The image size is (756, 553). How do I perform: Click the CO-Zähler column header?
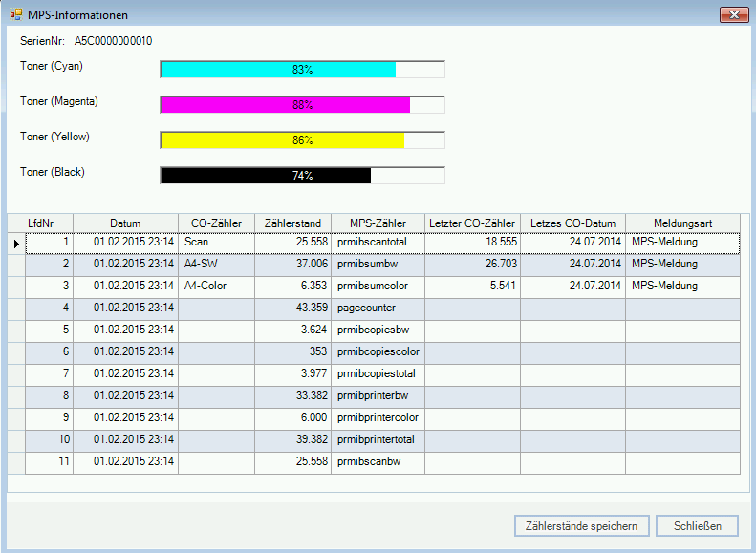point(216,223)
